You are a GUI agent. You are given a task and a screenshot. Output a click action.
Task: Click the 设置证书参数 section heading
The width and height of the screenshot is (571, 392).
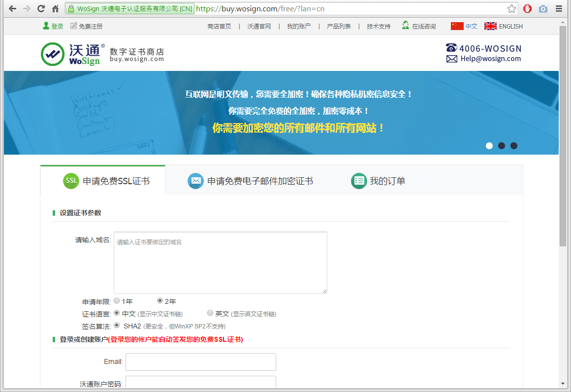click(x=80, y=213)
